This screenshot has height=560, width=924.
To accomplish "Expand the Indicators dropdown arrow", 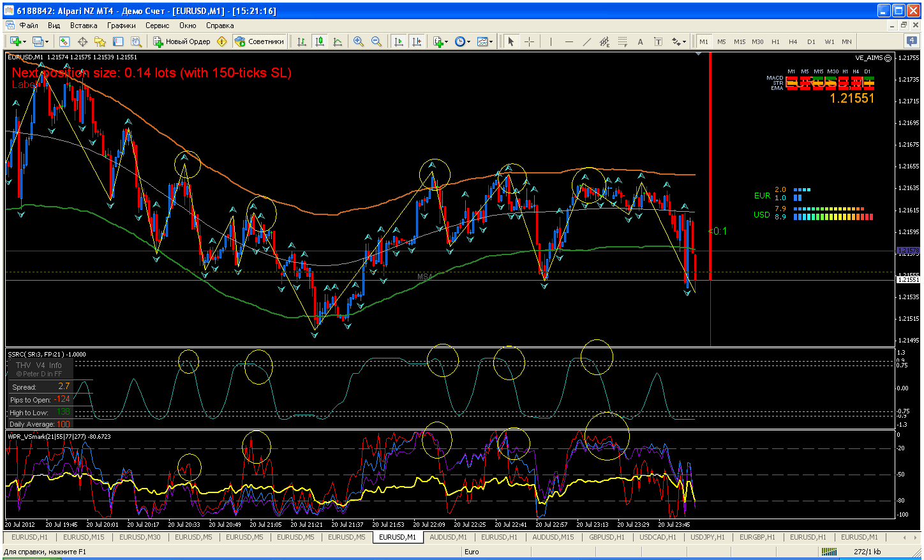I will (x=447, y=41).
